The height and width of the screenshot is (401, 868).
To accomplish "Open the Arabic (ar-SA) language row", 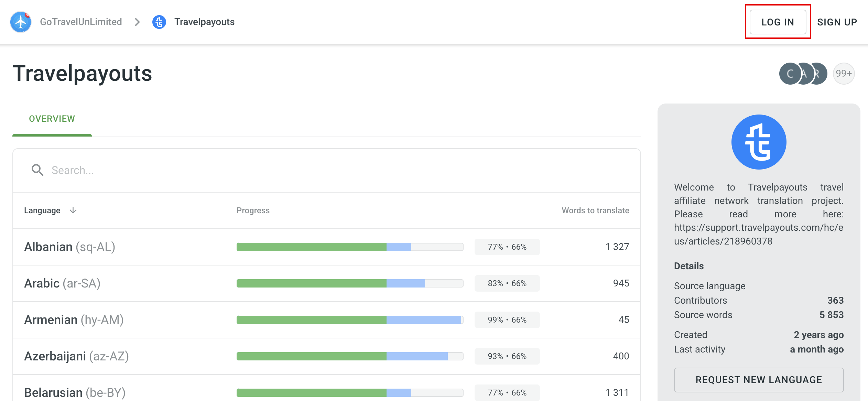I will tap(327, 283).
